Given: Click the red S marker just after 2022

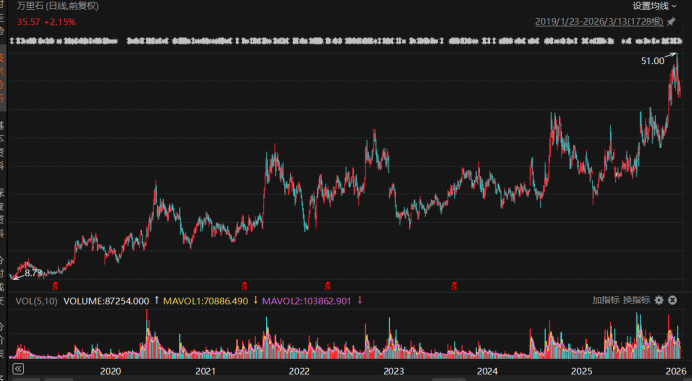Looking at the screenshot, I should pos(327,286).
